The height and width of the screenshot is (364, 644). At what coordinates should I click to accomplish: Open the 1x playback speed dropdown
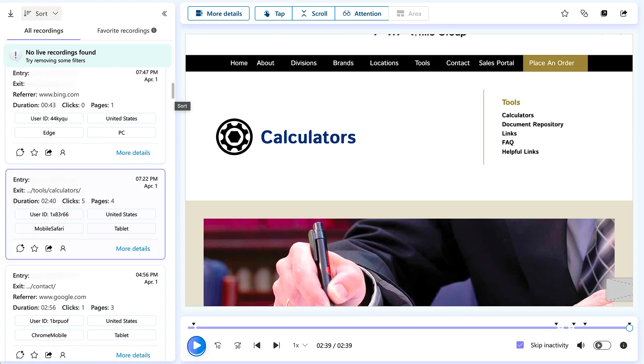pos(300,345)
